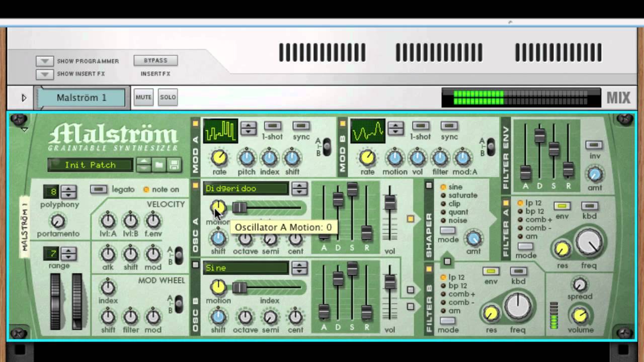The width and height of the screenshot is (644, 362).
Task: Enable the legato button
Action: click(99, 189)
